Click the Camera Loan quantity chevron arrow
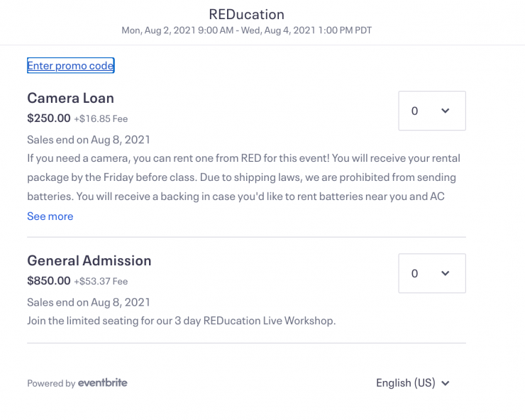 [446, 111]
